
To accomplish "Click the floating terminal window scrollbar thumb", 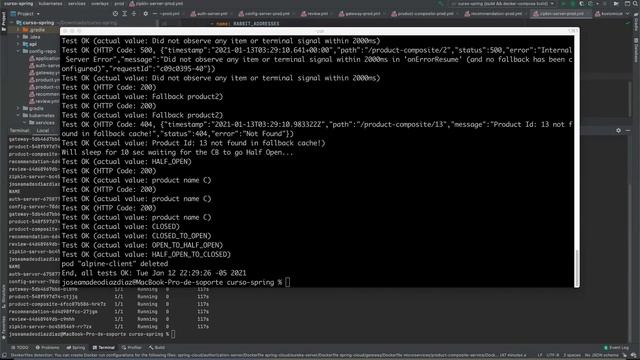I will tap(576, 267).
